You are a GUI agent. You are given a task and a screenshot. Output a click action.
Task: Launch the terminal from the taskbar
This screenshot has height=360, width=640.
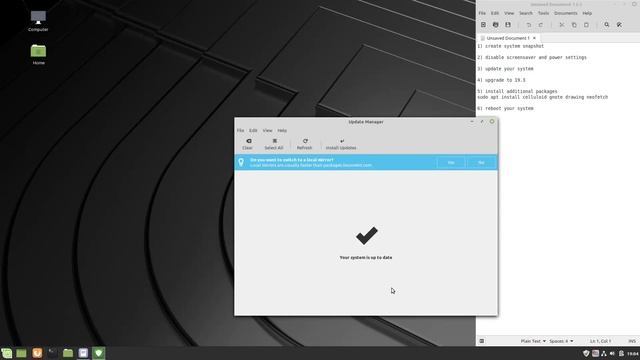pyautogui.click(x=52, y=353)
